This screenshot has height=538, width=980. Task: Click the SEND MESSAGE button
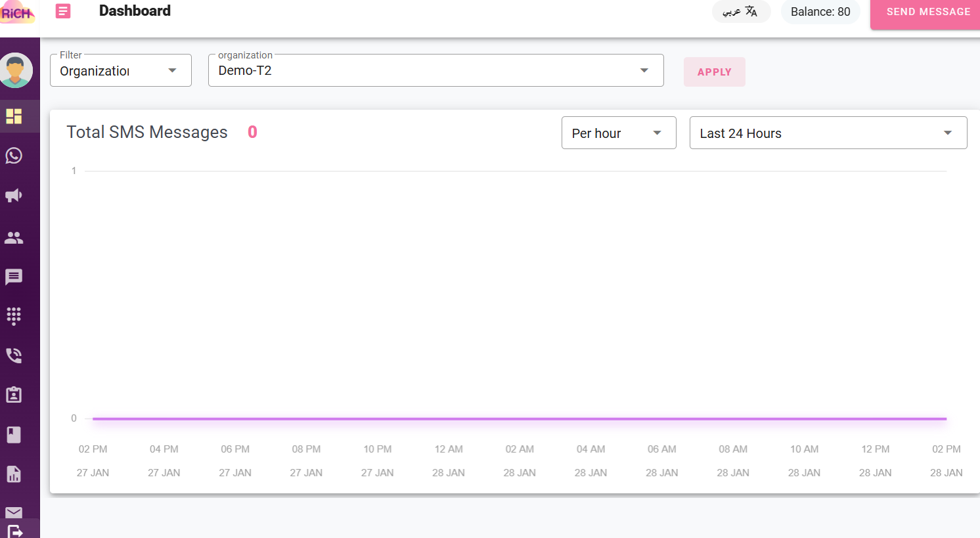point(927,12)
